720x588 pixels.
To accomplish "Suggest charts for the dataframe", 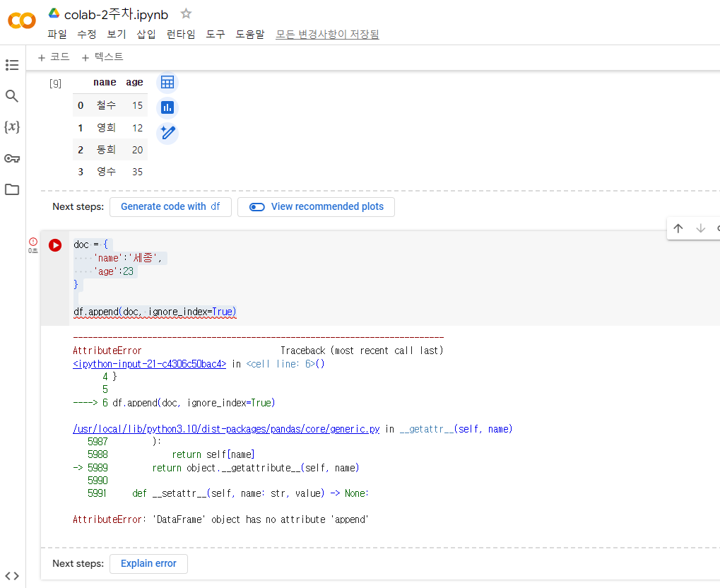I will tap(167, 107).
